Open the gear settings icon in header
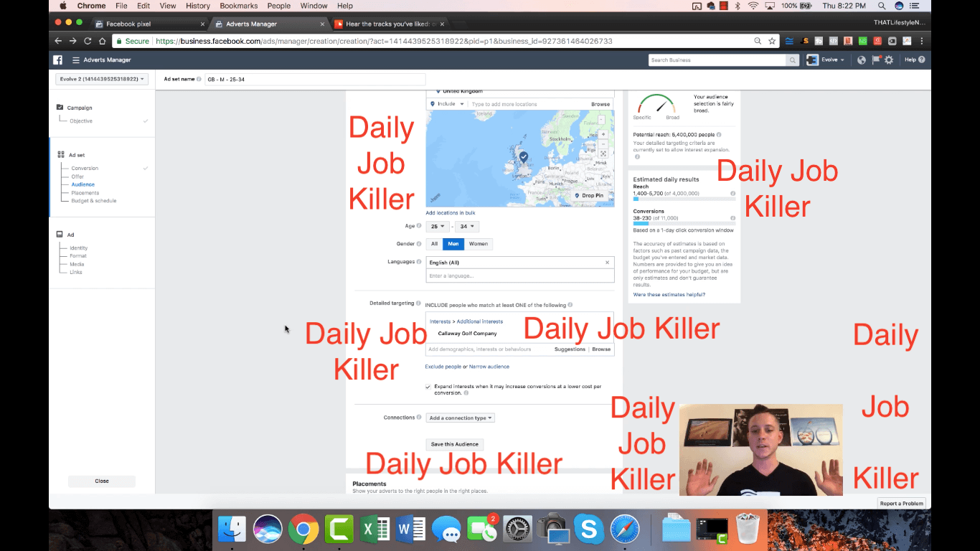Viewport: 980px width, 551px height. coord(889,60)
